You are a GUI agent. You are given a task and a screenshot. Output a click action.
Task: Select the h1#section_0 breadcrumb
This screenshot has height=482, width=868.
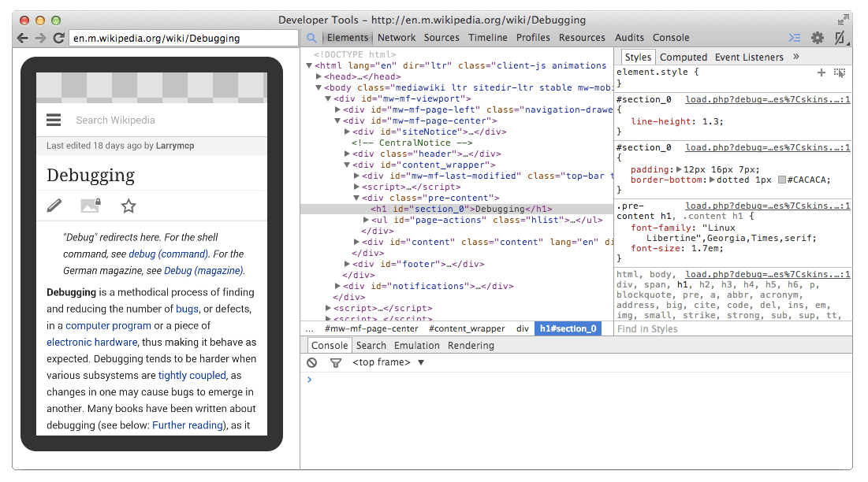(x=568, y=329)
